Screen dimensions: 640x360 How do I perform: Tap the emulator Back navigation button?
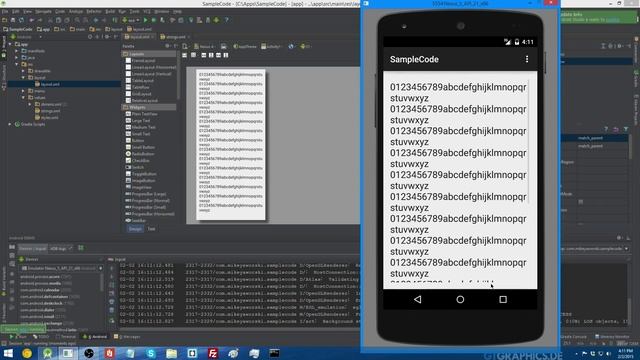417,299
